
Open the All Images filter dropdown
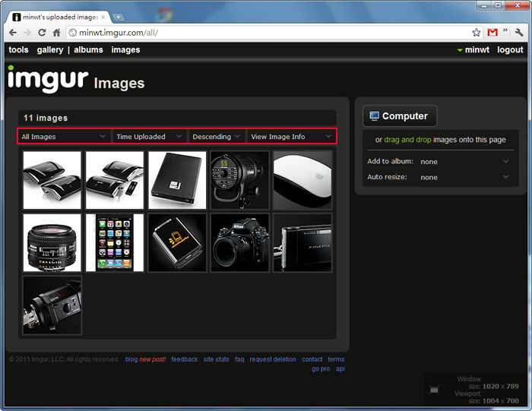[64, 136]
